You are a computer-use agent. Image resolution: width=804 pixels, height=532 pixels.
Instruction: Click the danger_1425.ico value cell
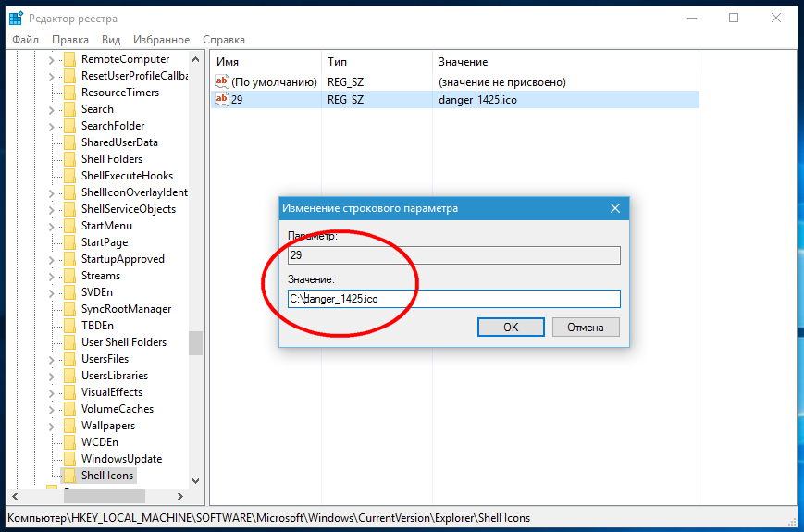tap(477, 99)
